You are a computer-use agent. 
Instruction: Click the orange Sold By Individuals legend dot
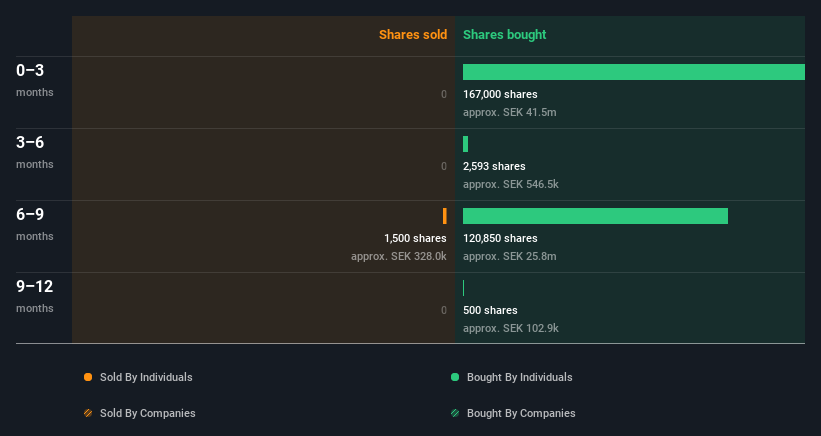click(88, 377)
